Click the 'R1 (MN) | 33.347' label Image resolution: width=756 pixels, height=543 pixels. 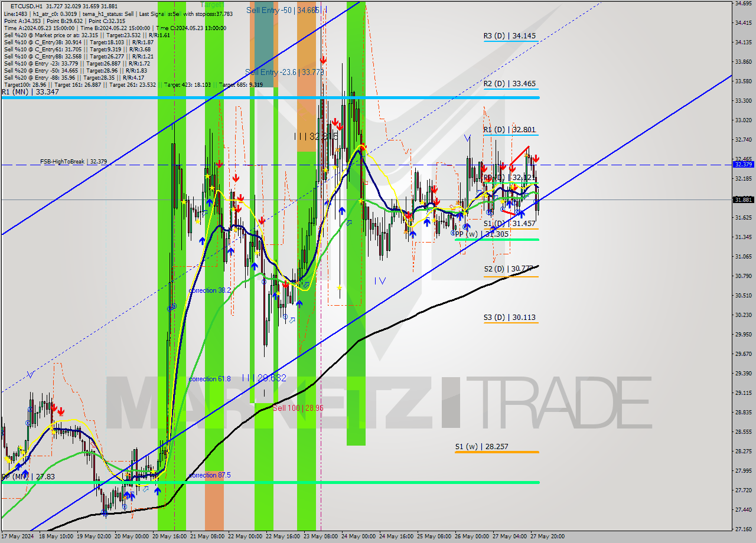click(30, 92)
